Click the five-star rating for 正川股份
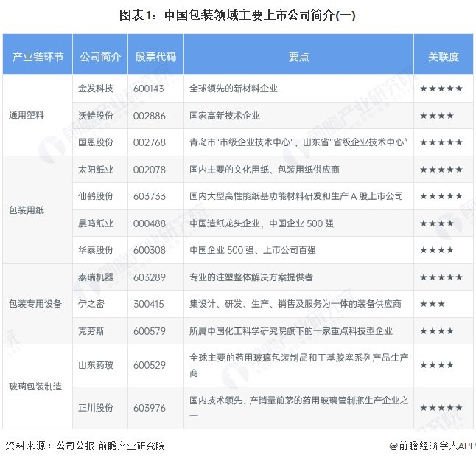Image resolution: width=476 pixels, height=461 pixels. [x=441, y=407]
